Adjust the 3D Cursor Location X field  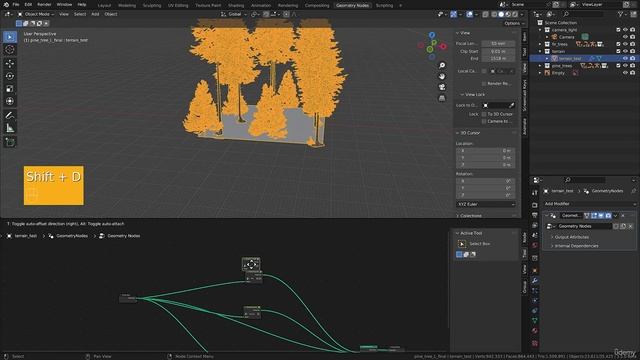[x=486, y=151]
